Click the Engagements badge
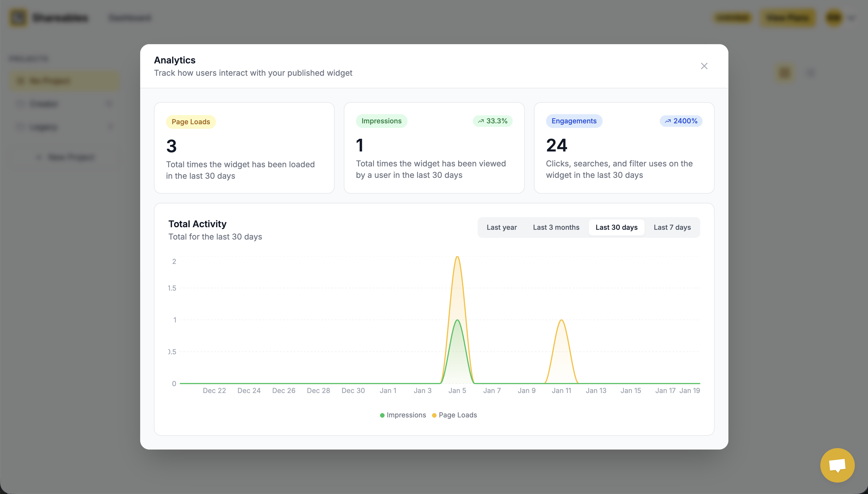 (x=574, y=121)
